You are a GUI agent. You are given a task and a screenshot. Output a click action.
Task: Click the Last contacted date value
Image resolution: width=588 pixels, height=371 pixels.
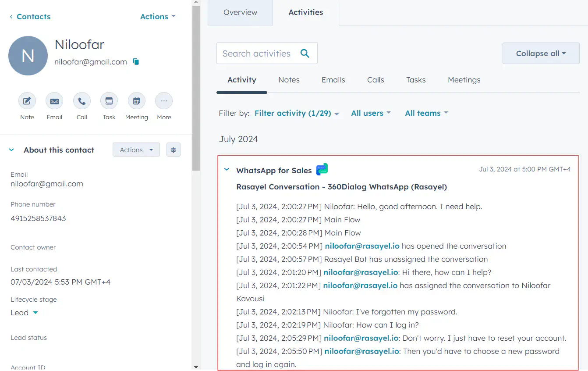coord(60,282)
